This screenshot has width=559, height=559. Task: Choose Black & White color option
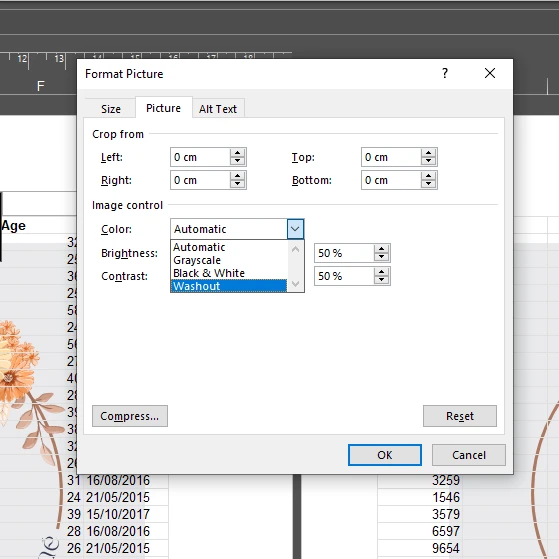[x=229, y=273]
